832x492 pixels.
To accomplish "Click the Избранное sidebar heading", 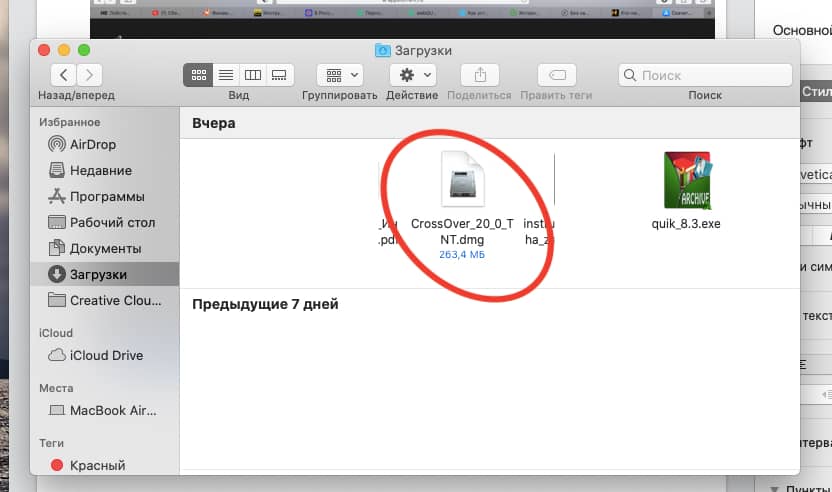I will pyautogui.click(x=70, y=122).
